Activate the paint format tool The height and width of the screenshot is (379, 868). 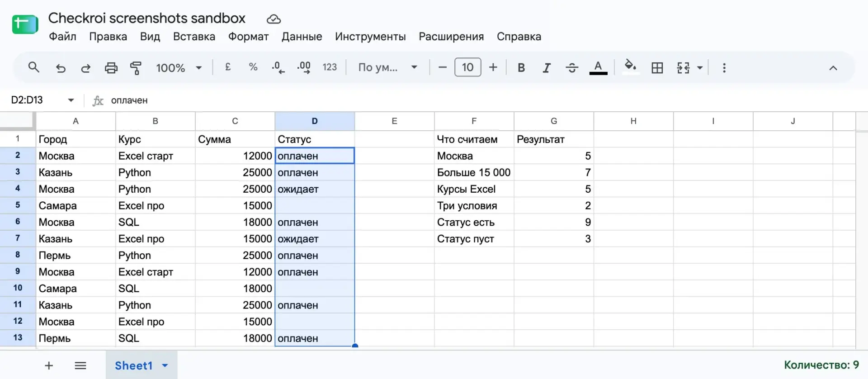136,68
